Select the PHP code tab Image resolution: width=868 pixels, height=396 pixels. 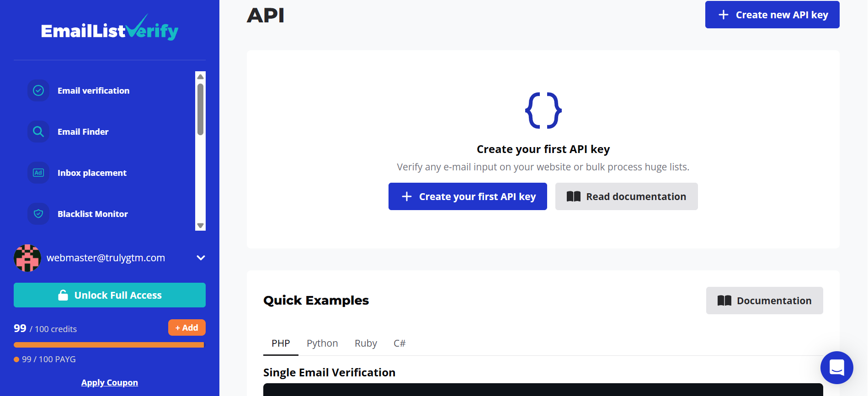click(x=281, y=343)
